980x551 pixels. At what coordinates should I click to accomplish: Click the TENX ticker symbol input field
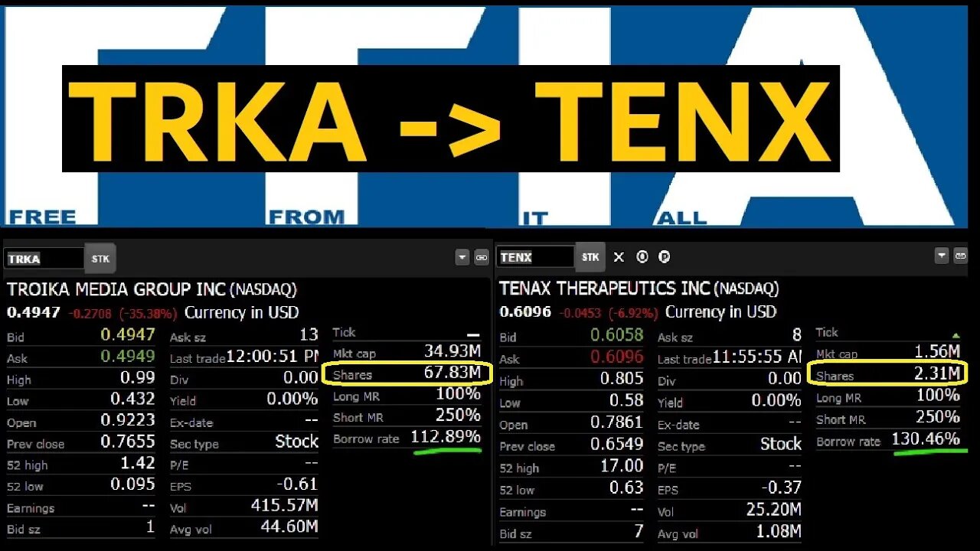536,257
